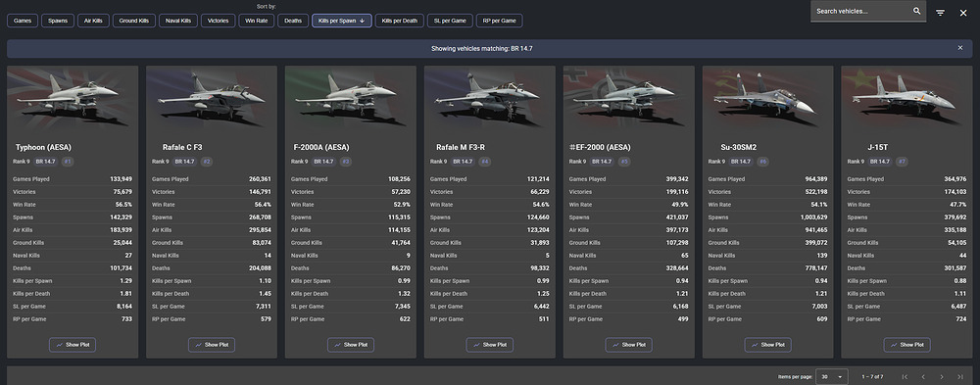Sort by Victories

click(x=219, y=21)
